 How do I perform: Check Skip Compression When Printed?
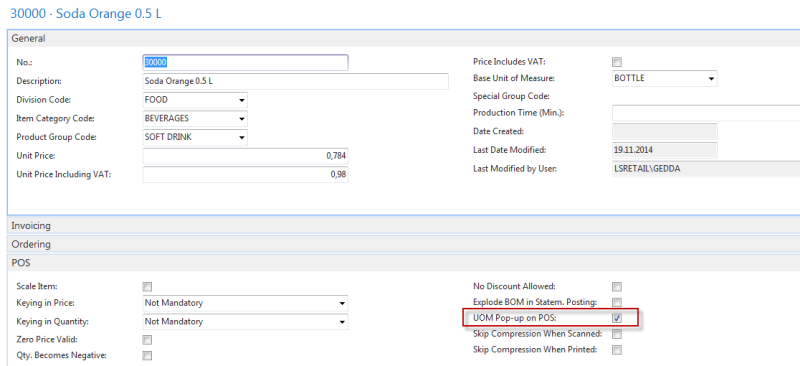click(617, 350)
